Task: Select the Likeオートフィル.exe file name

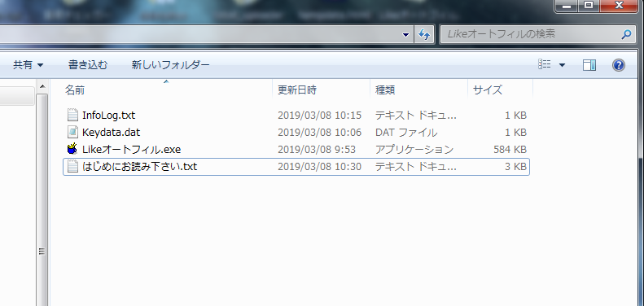Action: pos(131,149)
